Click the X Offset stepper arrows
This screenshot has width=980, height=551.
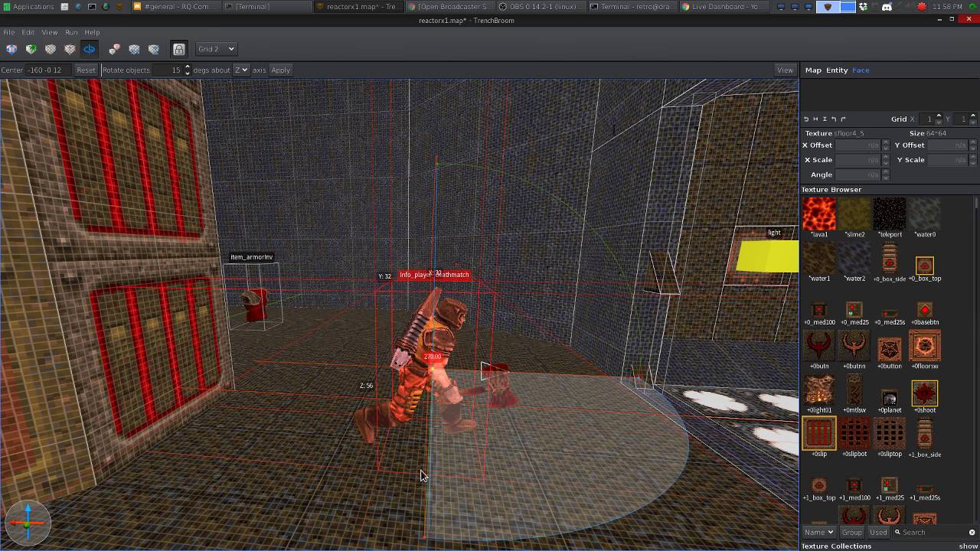886,145
